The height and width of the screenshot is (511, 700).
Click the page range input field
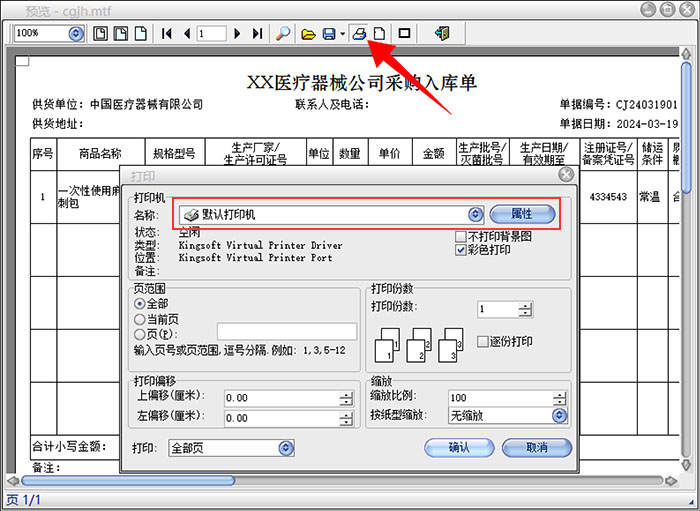[x=286, y=331]
